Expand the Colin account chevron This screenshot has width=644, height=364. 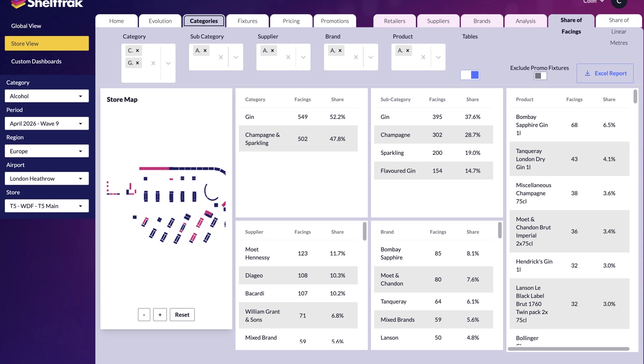click(602, 2)
